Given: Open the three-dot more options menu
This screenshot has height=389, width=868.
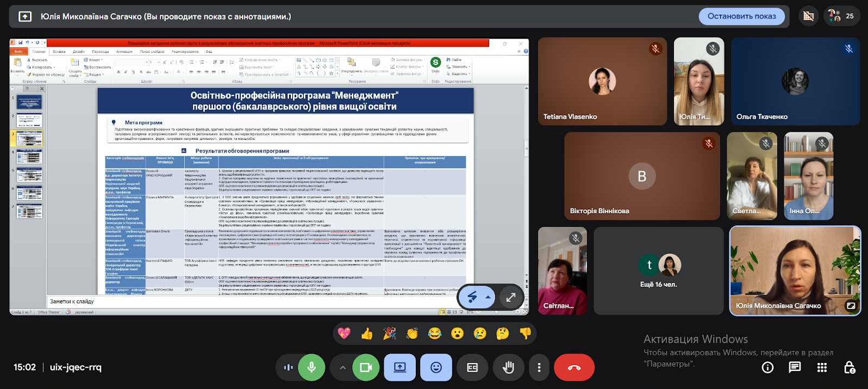Looking at the screenshot, I should point(539,367).
